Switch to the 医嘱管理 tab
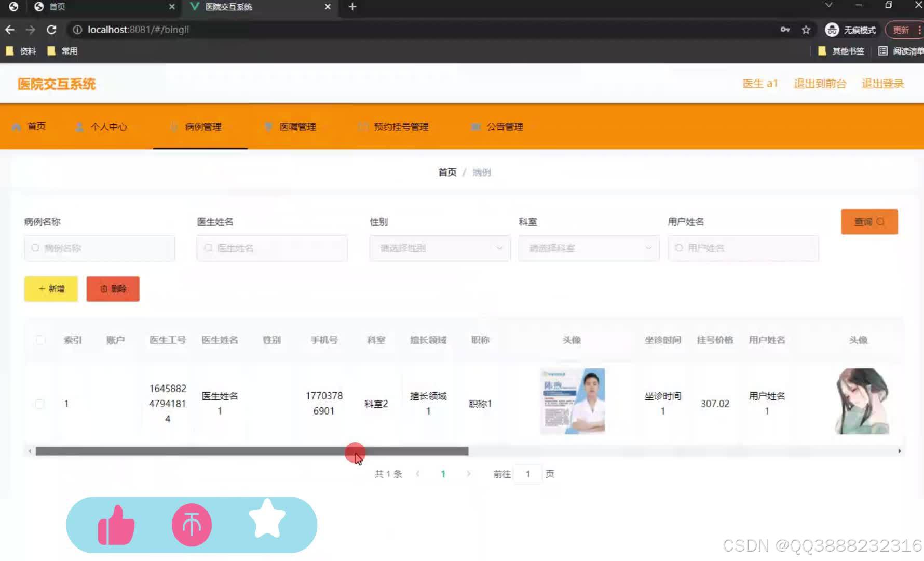 click(297, 126)
